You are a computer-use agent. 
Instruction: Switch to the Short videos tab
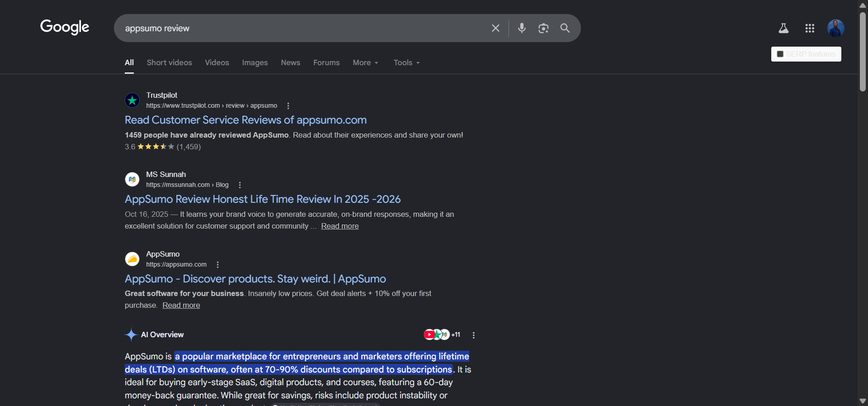(x=169, y=62)
